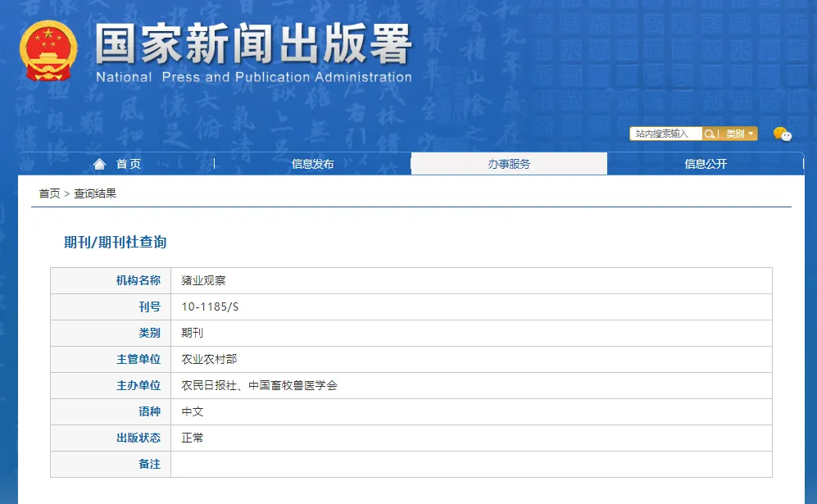Viewport: 817px width, 504px height.
Task: Select the 猪业观察 name value
Action: 203,280
